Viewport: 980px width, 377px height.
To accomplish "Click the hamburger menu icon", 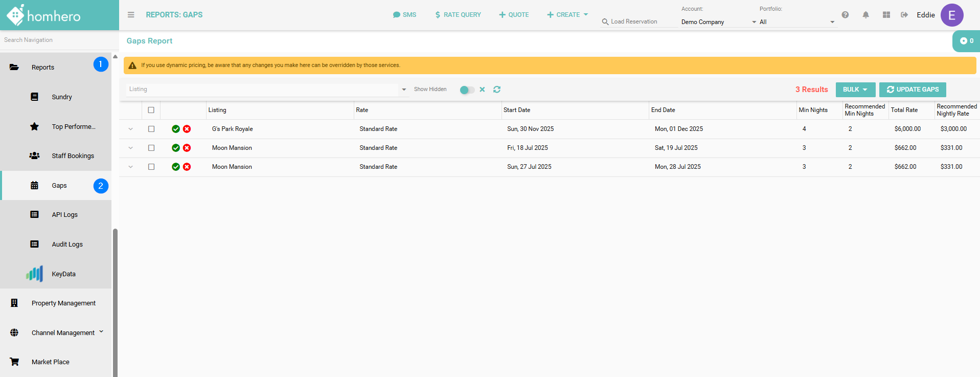I will click(x=131, y=15).
